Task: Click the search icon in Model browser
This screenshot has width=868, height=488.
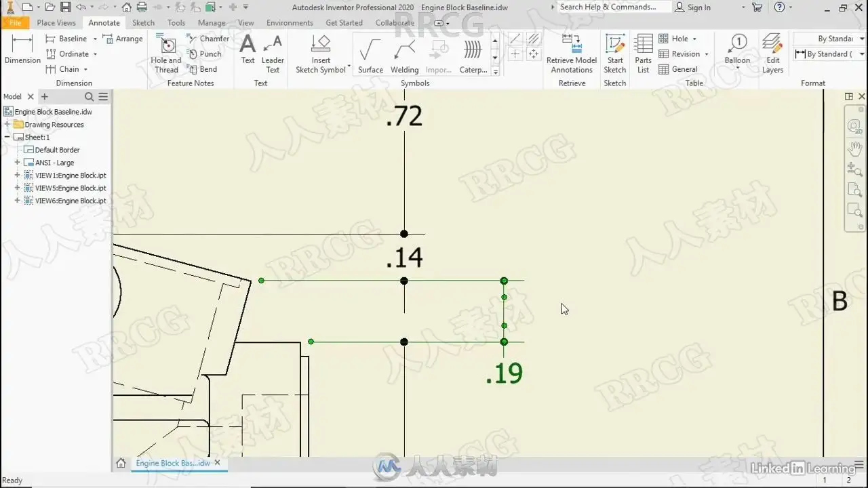Action: (89, 97)
